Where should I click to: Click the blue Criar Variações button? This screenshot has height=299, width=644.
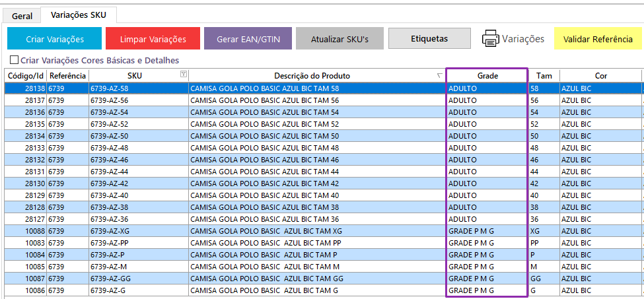click(x=55, y=39)
